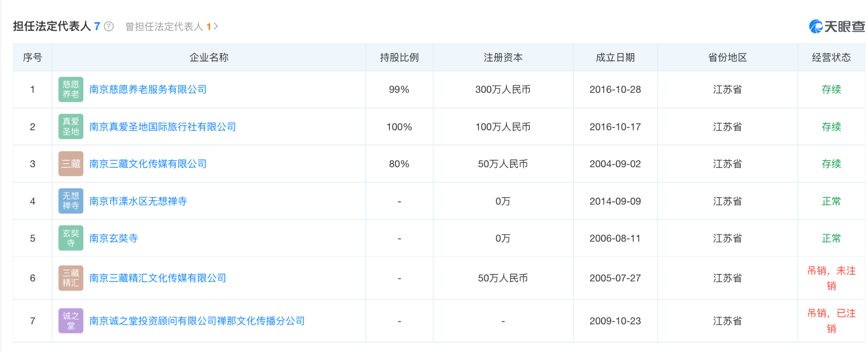The height and width of the screenshot is (353, 868).
Task: Open 南京三藏文化传媒有限公司 link
Action: point(148,164)
